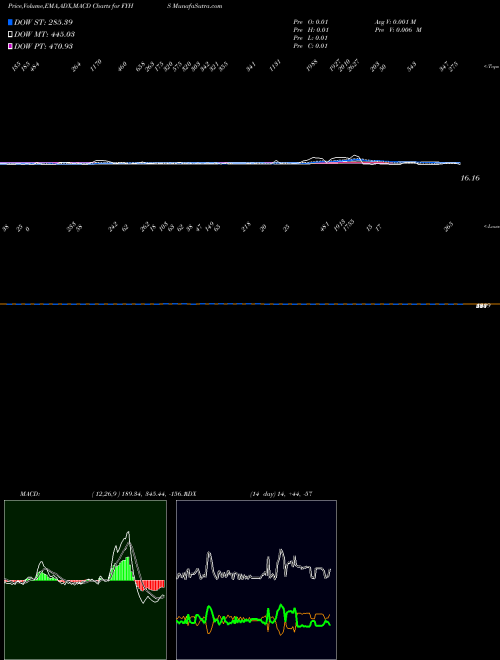Click the 'Avg V: 0.001 M' volume text
This screenshot has height=660, width=500.
[396, 22]
